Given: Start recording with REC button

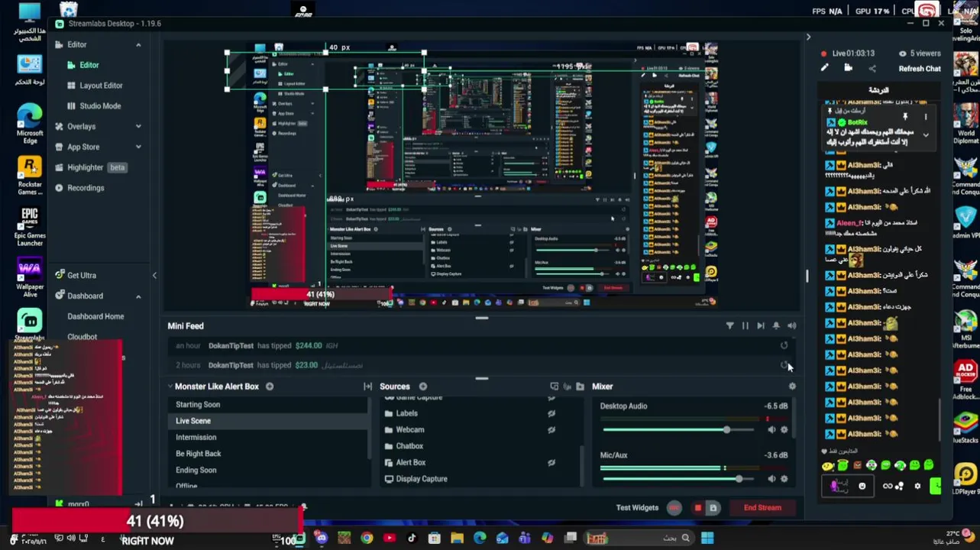Looking at the screenshot, I should (674, 508).
